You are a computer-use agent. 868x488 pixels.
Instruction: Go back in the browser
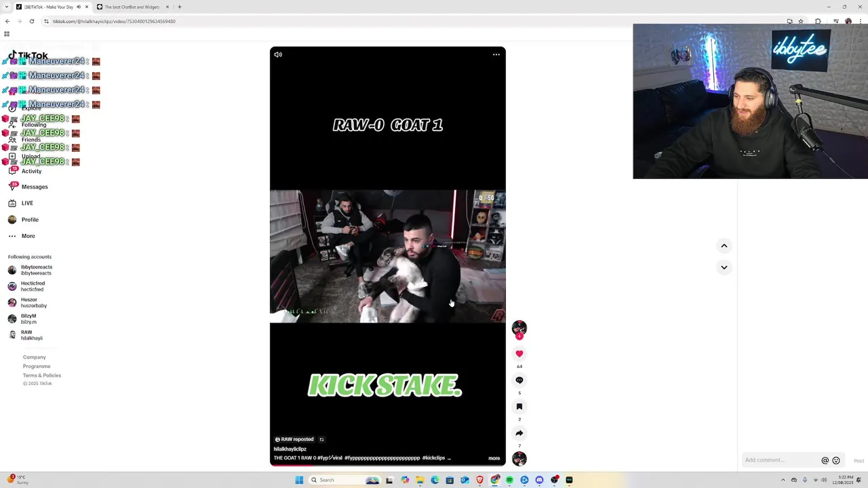click(7, 21)
